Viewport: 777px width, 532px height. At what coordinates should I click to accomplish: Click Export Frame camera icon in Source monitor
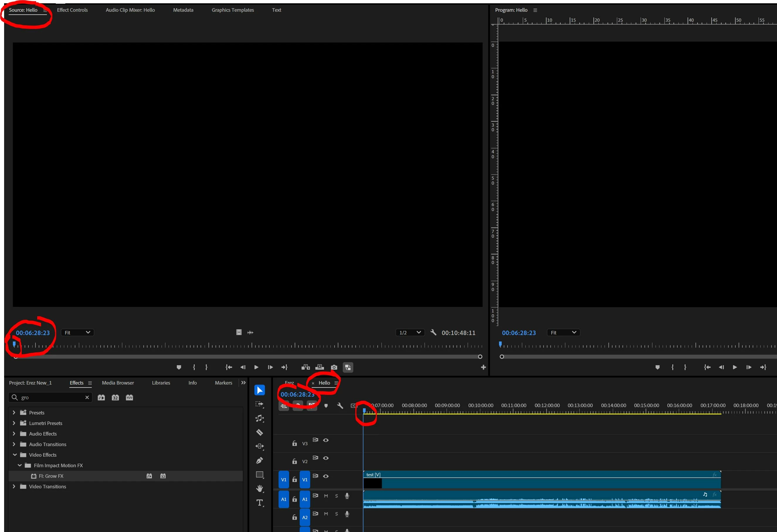[334, 367]
